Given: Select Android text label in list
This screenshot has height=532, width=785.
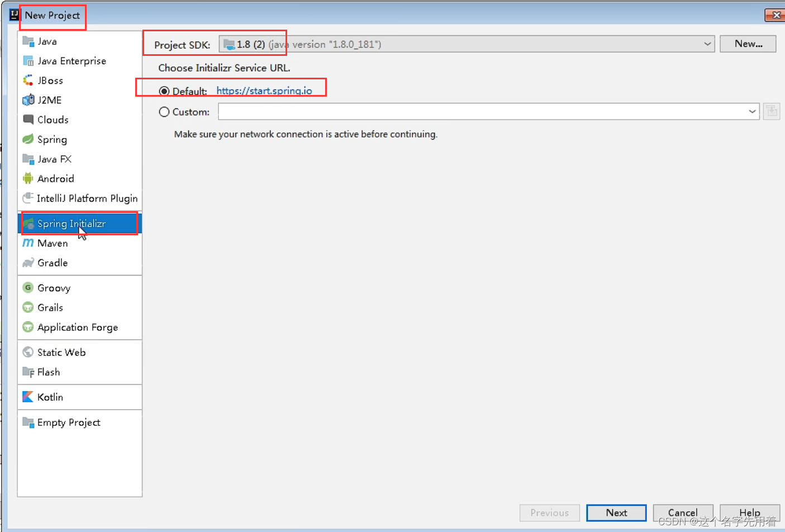Looking at the screenshot, I should click(x=56, y=178).
